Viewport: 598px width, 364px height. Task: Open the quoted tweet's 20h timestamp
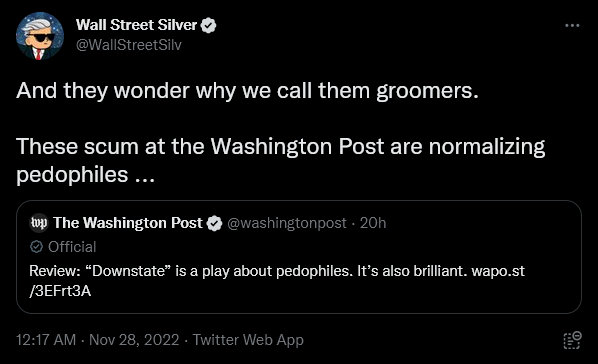pos(373,223)
